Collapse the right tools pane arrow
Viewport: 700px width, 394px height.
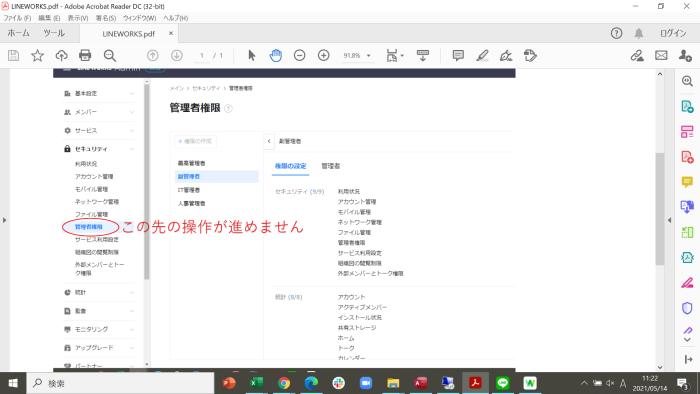pos(669,220)
